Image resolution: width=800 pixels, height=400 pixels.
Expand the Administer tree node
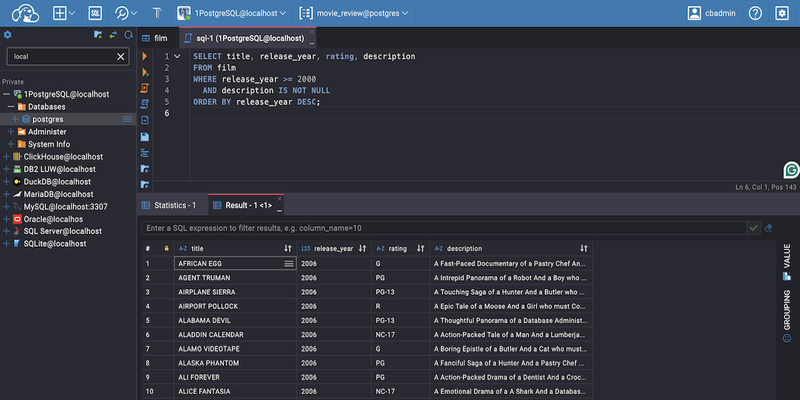click(11, 132)
